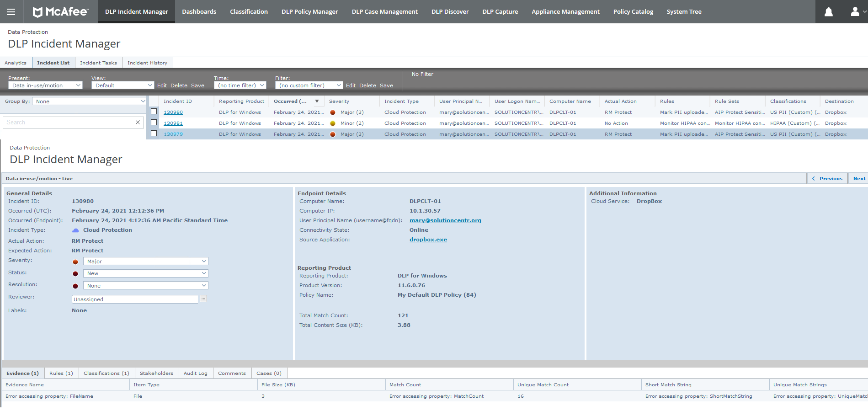868x411 pixels.
Task: Switch to the Audit Log tab
Action: tap(195, 374)
